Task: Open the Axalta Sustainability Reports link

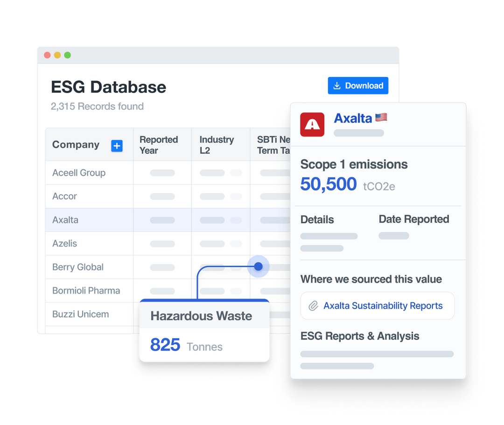Action: pyautogui.click(x=383, y=305)
